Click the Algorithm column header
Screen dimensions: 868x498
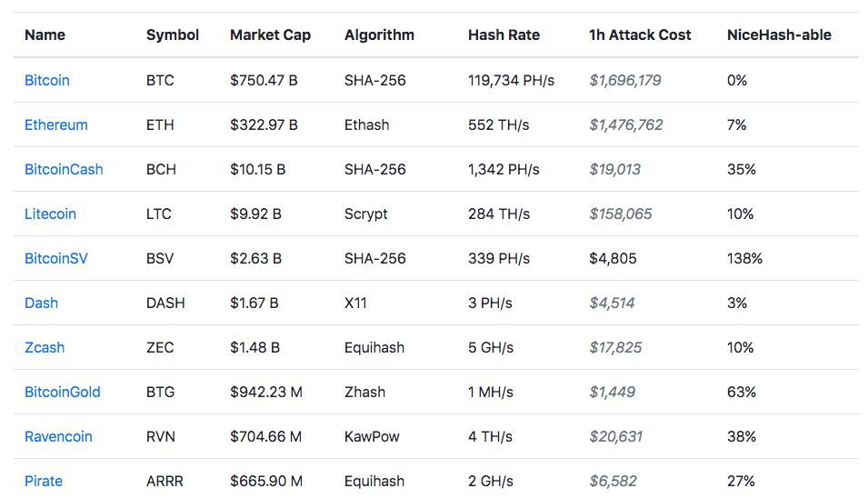point(379,35)
